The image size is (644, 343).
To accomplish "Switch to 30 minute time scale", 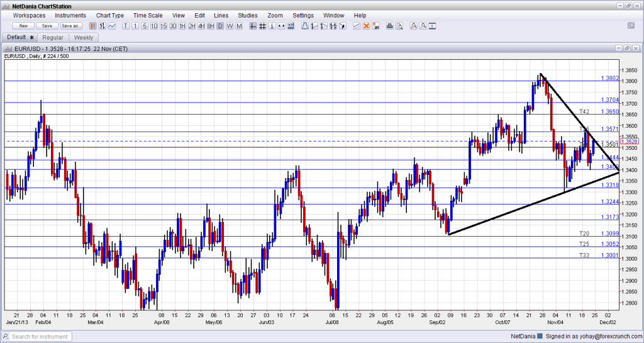I will [173, 26].
